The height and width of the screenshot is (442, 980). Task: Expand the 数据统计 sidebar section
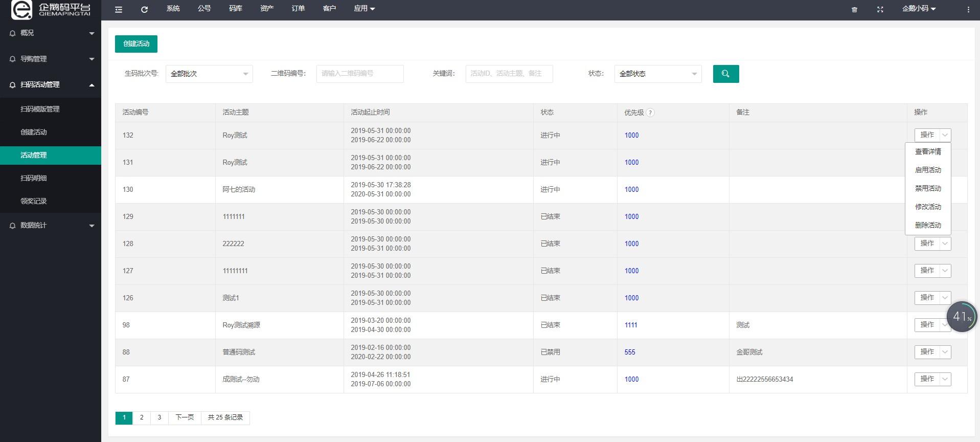51,225
